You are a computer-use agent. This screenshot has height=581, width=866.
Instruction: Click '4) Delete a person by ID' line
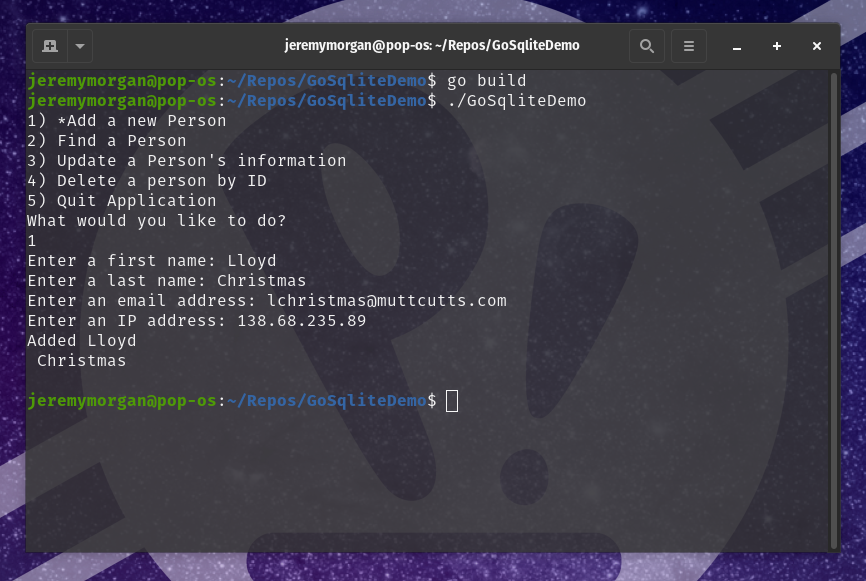[147, 181]
